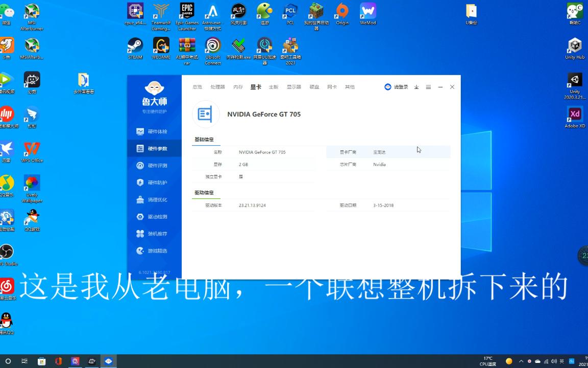The height and width of the screenshot is (368, 588).
Task: Click the 鲁大师 logo in sidebar
Action: (x=155, y=94)
